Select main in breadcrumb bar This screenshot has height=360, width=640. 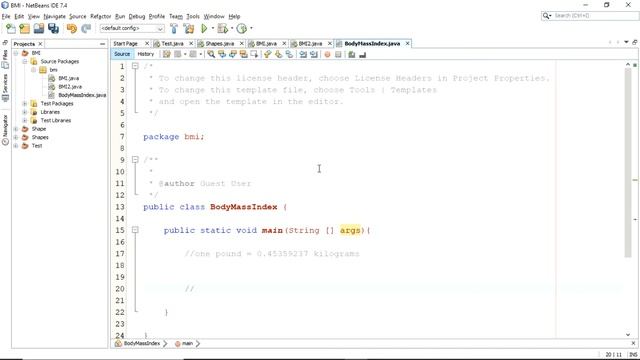(184, 344)
